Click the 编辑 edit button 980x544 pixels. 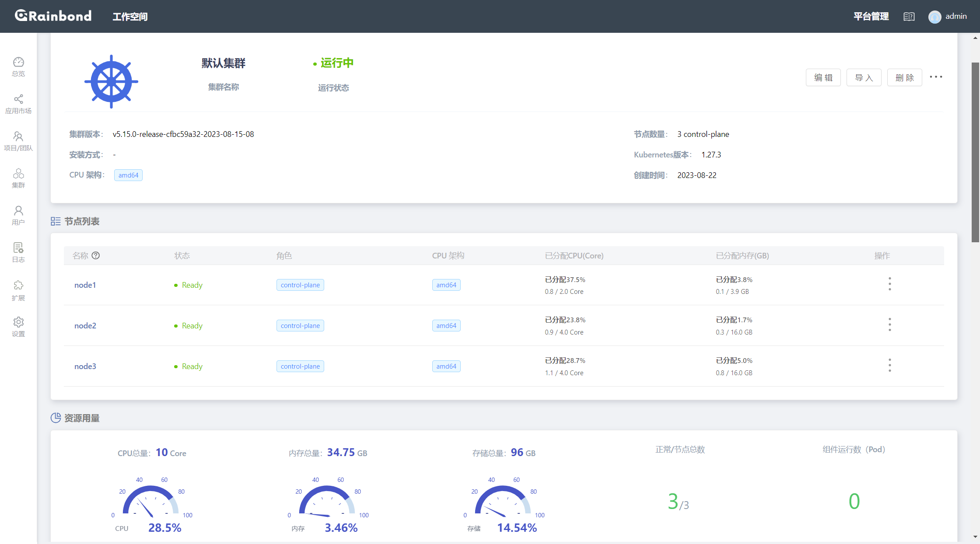click(823, 77)
